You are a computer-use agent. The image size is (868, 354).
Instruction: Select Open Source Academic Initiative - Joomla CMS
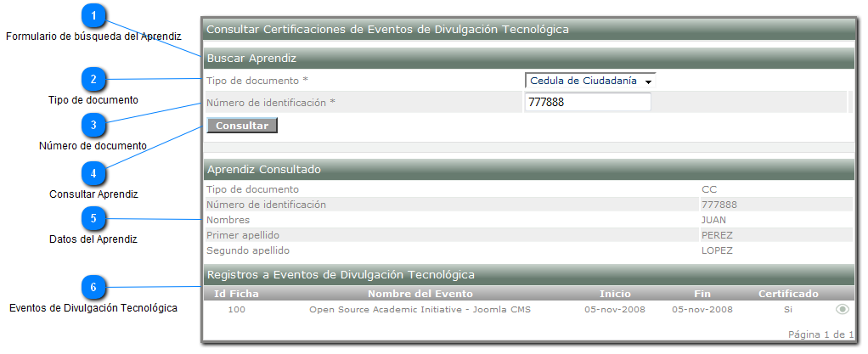(x=420, y=309)
